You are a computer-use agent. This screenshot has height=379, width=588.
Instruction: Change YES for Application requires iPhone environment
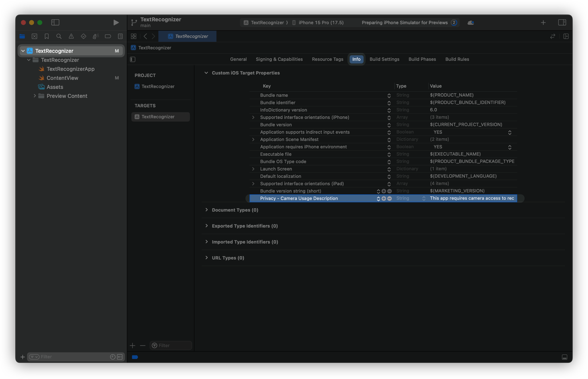click(510, 147)
